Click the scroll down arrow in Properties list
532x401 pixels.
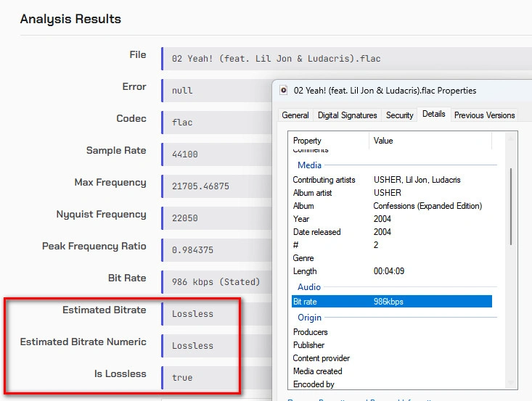point(511,383)
